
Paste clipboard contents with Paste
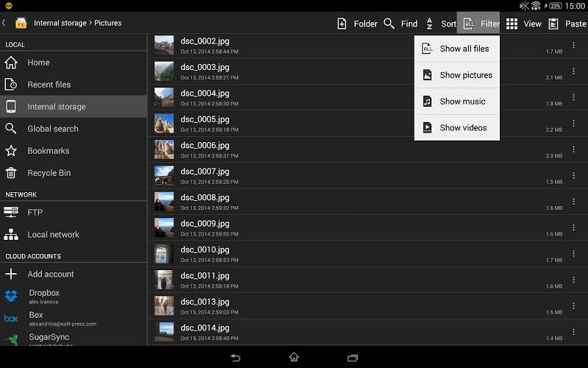(567, 24)
